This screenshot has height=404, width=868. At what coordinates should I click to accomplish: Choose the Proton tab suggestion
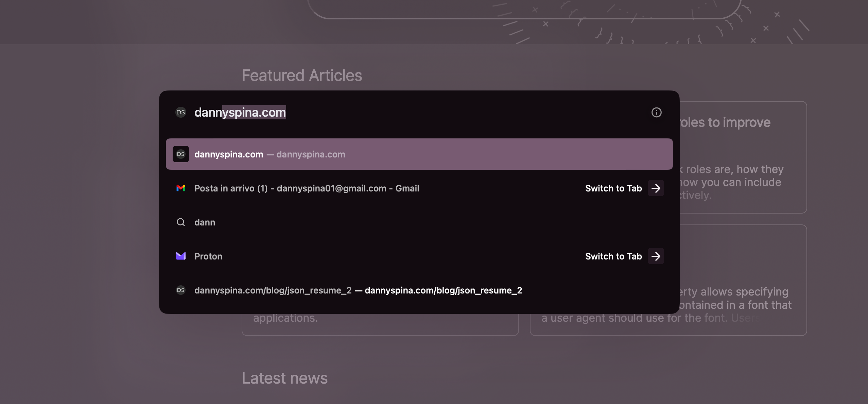coord(419,256)
